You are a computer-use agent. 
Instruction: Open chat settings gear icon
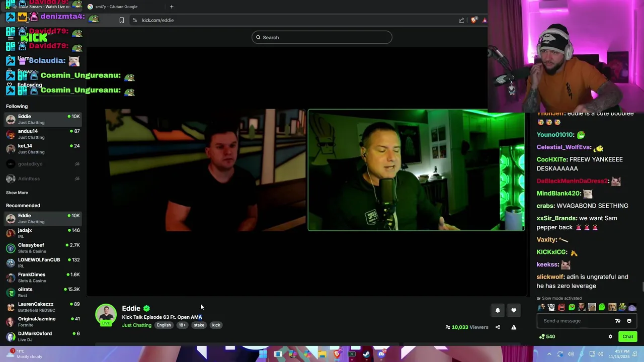[x=610, y=337]
